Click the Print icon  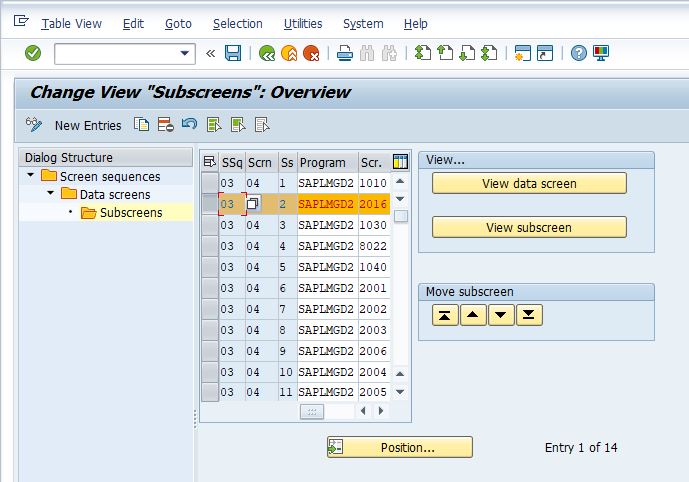coord(345,53)
